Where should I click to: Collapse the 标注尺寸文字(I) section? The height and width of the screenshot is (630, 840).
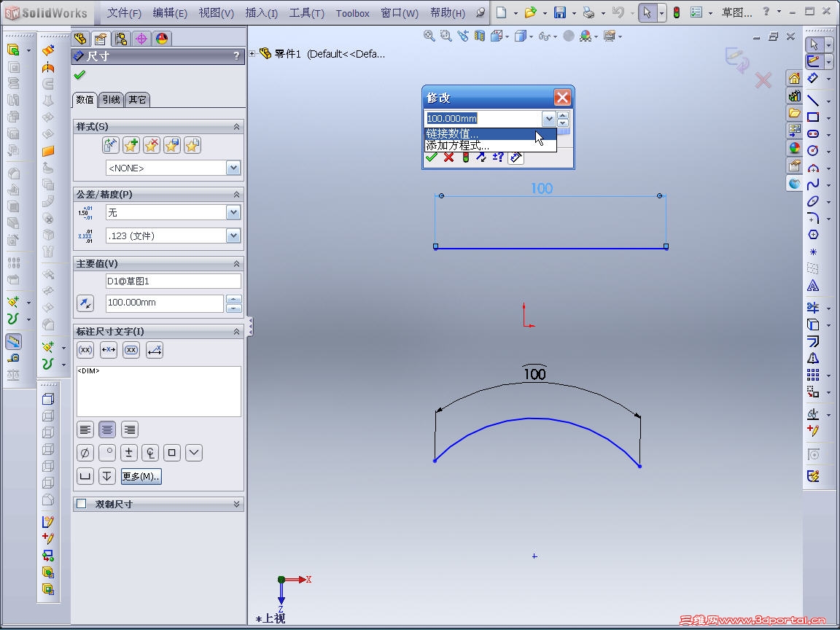[x=236, y=332]
